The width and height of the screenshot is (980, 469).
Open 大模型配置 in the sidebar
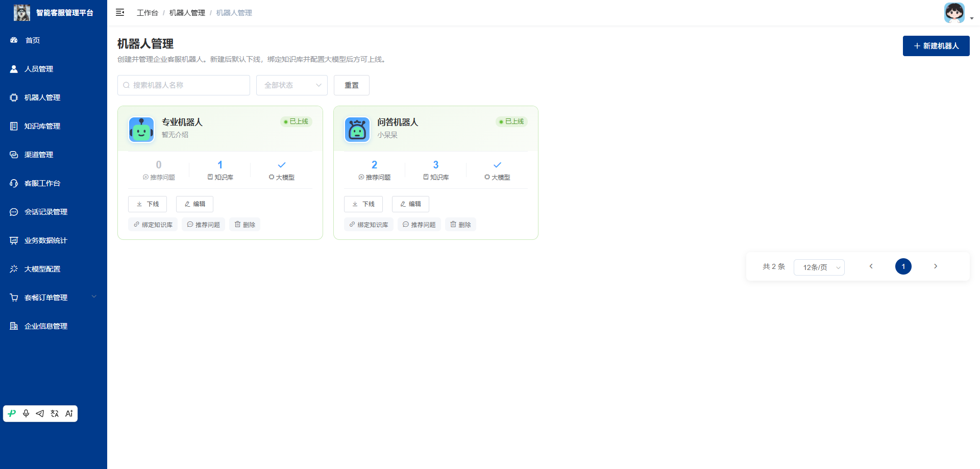pyautogui.click(x=54, y=269)
